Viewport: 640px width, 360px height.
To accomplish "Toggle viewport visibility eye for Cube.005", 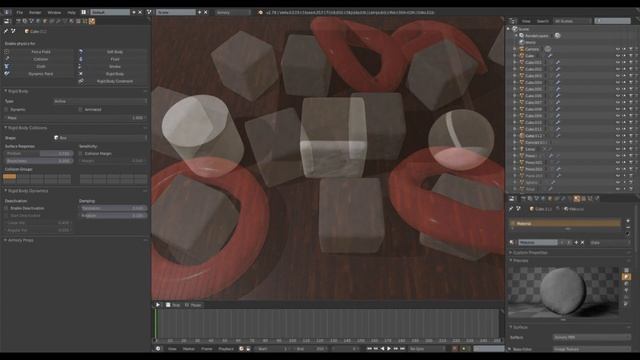I will point(618,89).
